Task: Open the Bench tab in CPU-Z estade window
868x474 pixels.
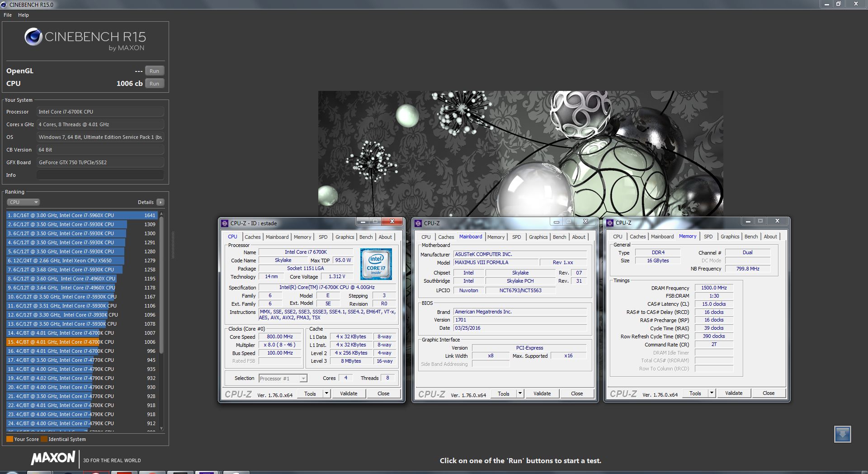Action: [366, 237]
